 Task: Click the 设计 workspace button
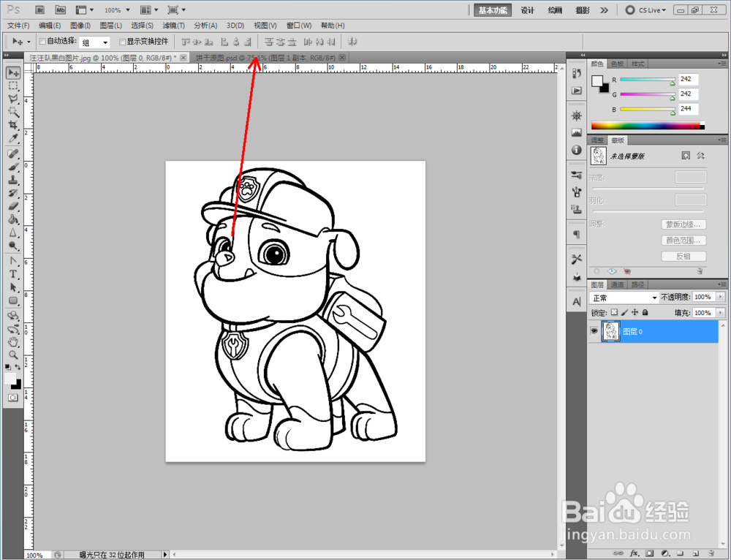tap(527, 10)
